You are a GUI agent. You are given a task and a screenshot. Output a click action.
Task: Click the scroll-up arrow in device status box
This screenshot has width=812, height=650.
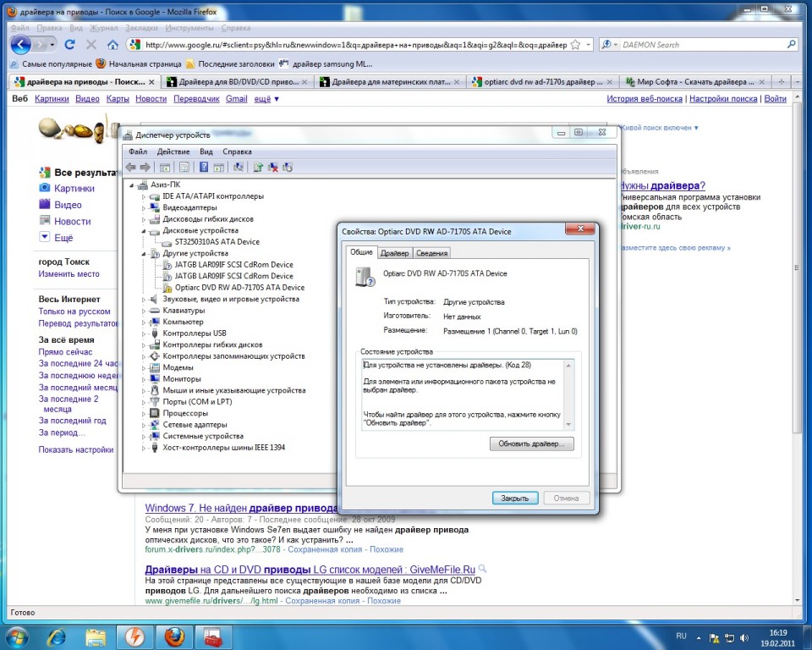point(568,365)
